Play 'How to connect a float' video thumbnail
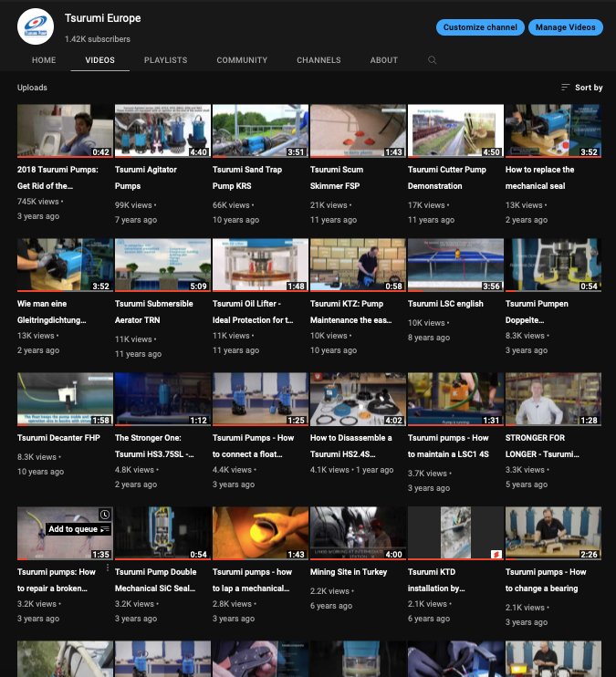Screen dimensions: 616x677 click(260, 399)
